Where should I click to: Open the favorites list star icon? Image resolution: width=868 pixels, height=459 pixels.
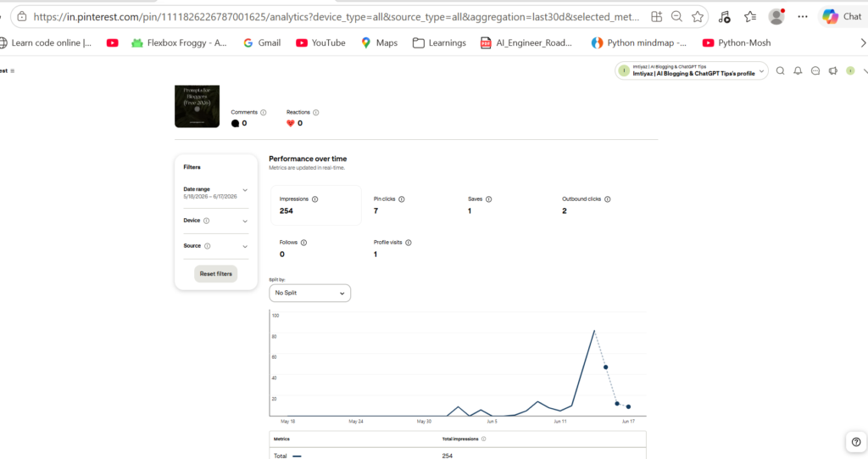(750, 17)
